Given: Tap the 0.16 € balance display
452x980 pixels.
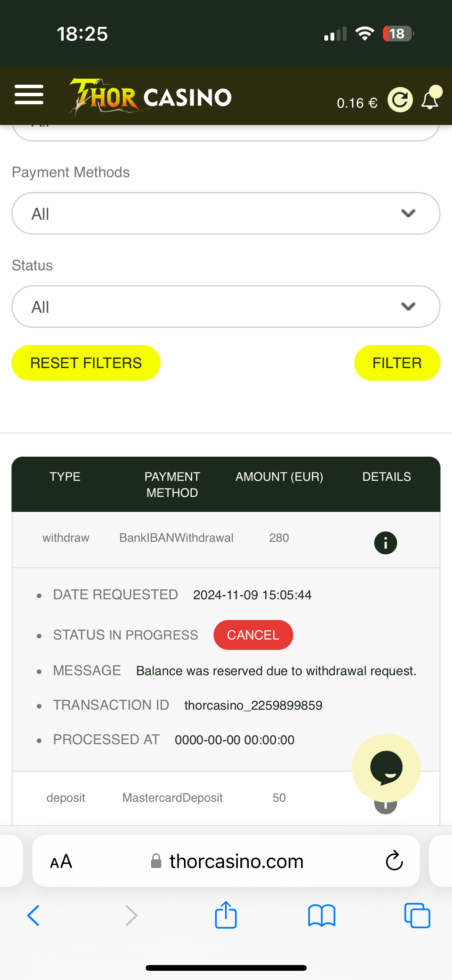Looking at the screenshot, I should (x=357, y=103).
